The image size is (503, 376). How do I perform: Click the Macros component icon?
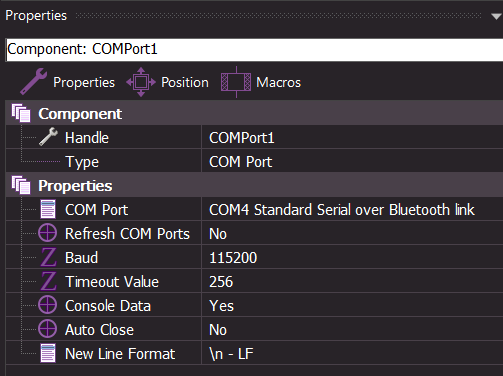click(x=236, y=82)
